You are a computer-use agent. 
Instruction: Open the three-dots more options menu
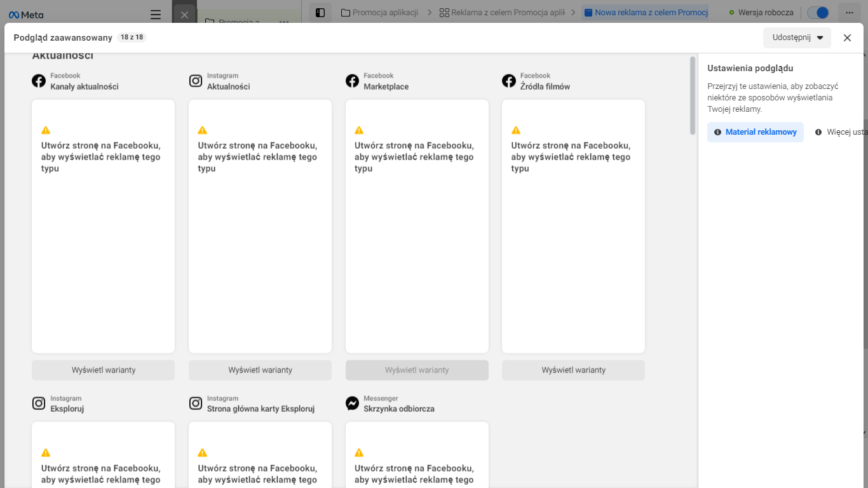[x=850, y=13]
